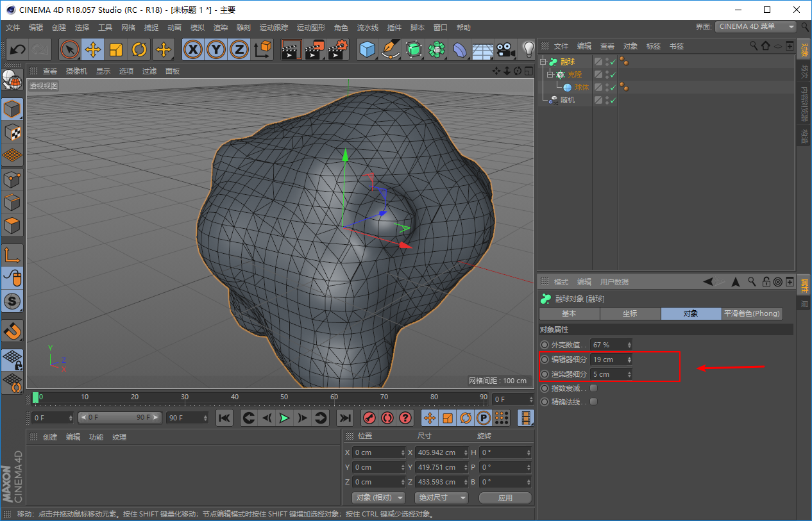Click the Undo arrow icon
This screenshot has height=521, width=812.
18,49
